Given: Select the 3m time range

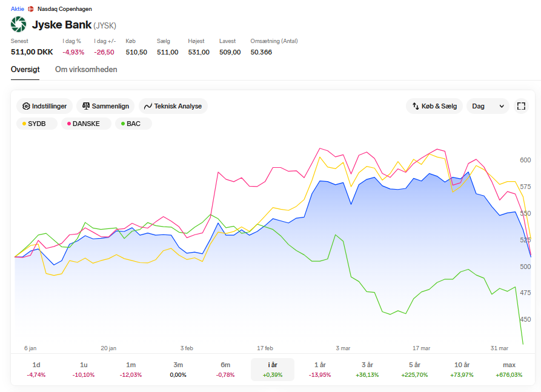Looking at the screenshot, I should (178, 369).
